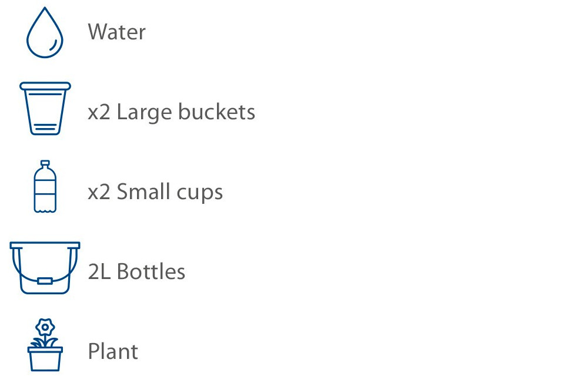Select the x2 Small cups label
588x383 pixels.
coord(155,192)
